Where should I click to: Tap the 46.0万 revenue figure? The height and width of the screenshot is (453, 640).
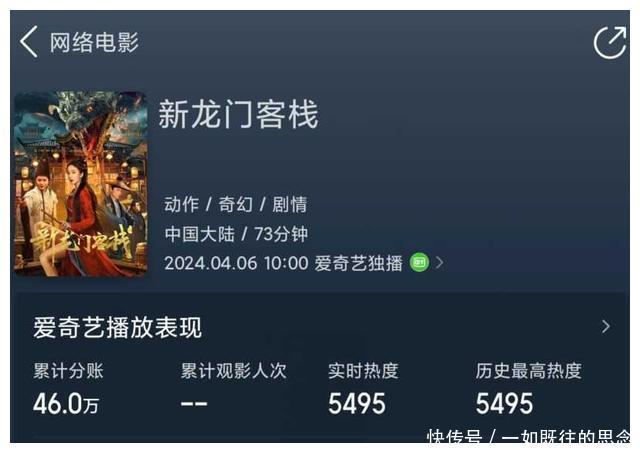[x=66, y=404]
